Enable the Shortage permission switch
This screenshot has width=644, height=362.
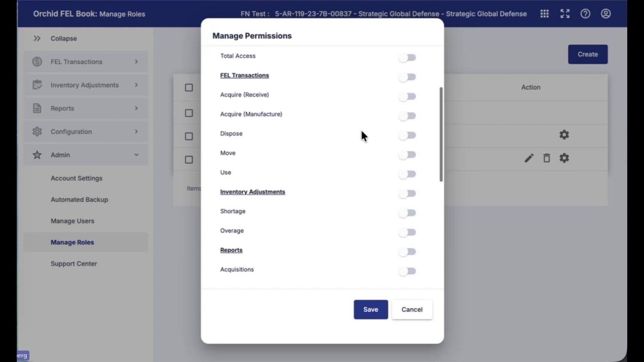(x=407, y=213)
